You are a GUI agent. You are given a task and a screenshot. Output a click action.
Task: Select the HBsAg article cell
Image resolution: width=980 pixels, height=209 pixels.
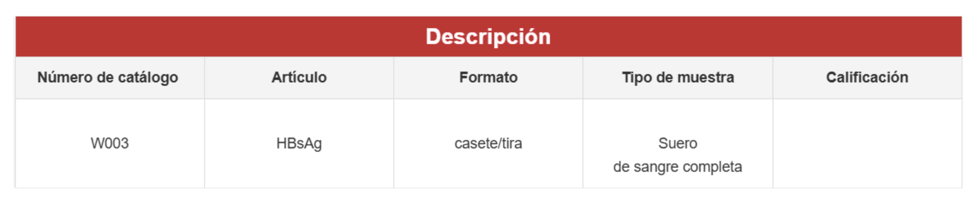(x=299, y=143)
